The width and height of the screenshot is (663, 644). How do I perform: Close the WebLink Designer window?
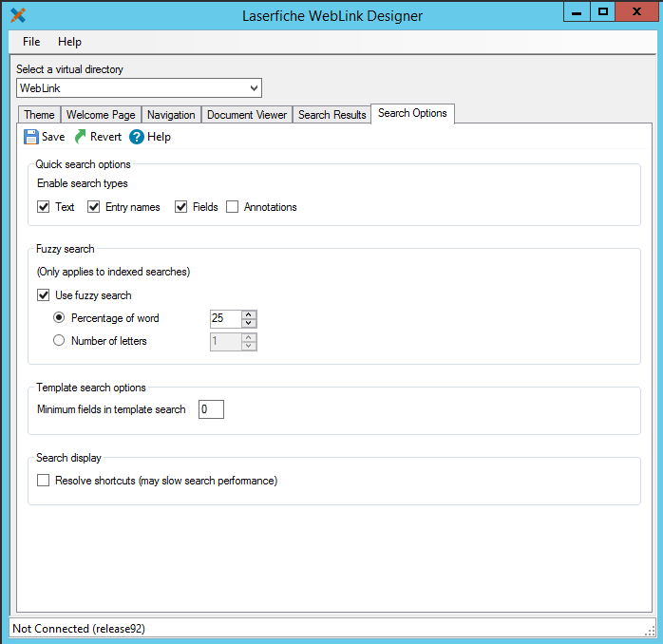(636, 11)
